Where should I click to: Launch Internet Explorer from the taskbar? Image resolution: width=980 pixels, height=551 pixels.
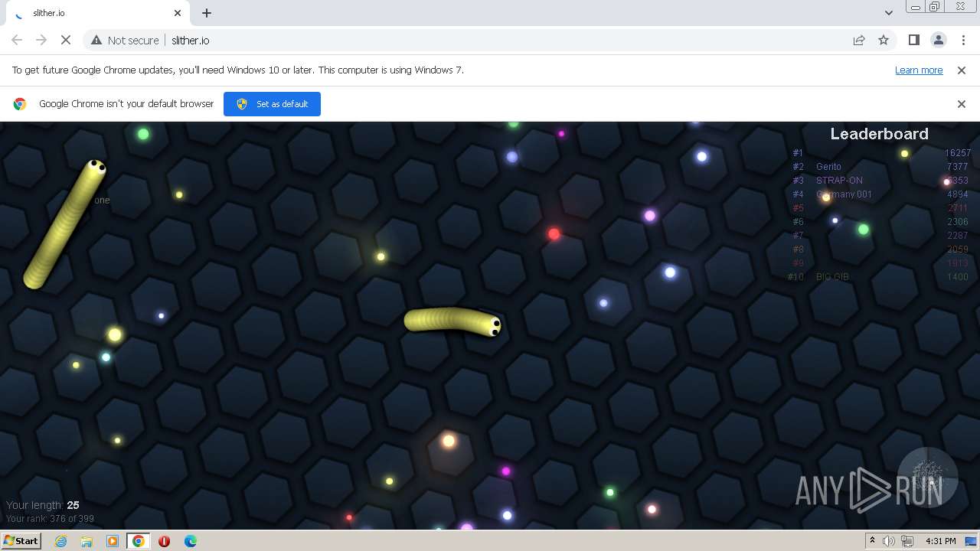61,541
